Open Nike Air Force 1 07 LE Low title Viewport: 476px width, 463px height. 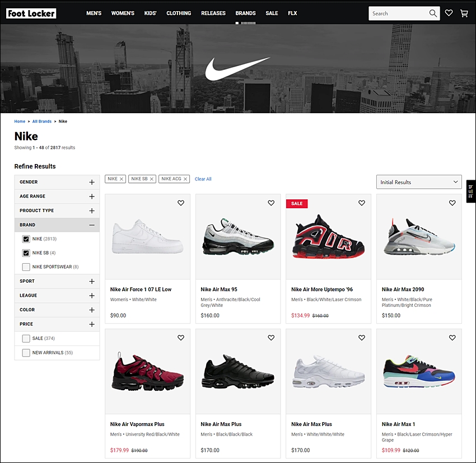(x=141, y=289)
